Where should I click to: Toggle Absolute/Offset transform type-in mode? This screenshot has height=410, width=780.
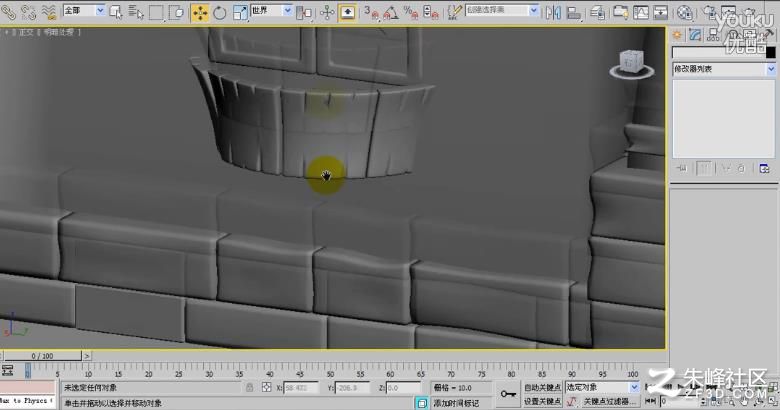click(267, 387)
